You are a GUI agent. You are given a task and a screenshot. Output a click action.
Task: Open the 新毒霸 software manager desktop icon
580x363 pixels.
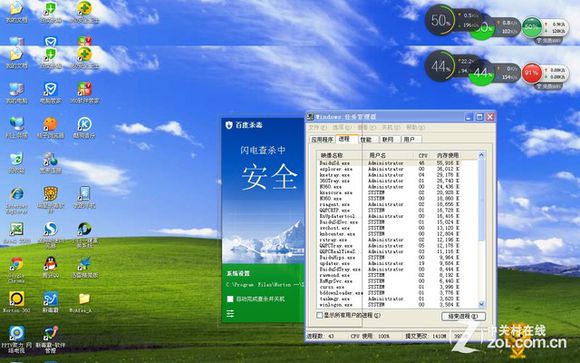point(50,333)
